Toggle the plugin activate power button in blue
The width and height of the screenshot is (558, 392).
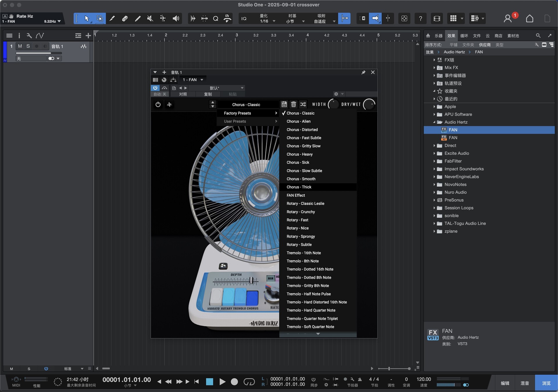[155, 88]
